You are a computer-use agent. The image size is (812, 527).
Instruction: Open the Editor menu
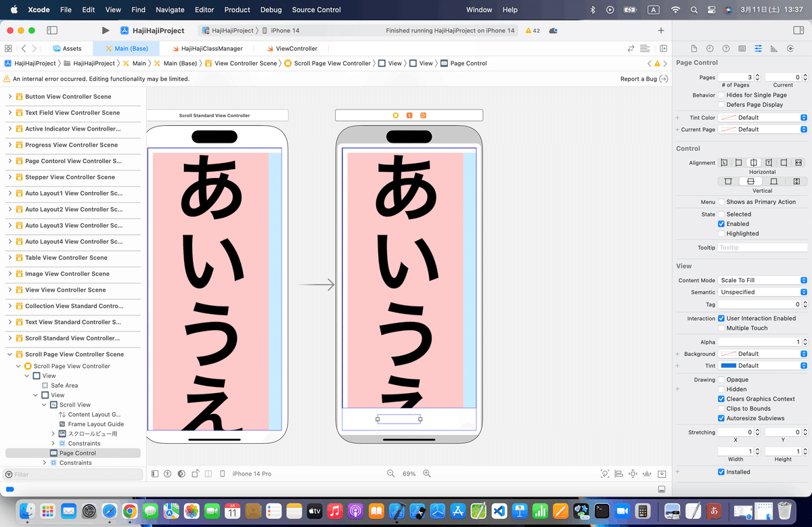204,9
